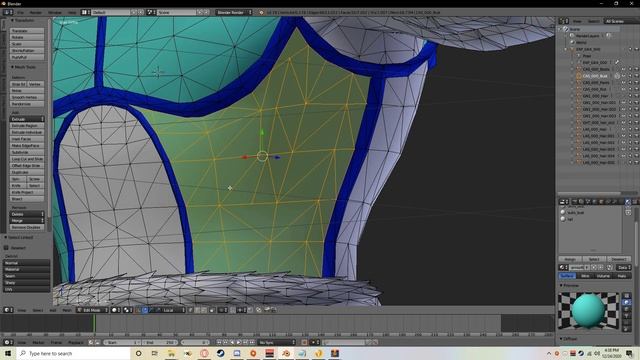The width and height of the screenshot is (640, 360).
Task: Open the outliner editor type selector
Action: (564, 21)
